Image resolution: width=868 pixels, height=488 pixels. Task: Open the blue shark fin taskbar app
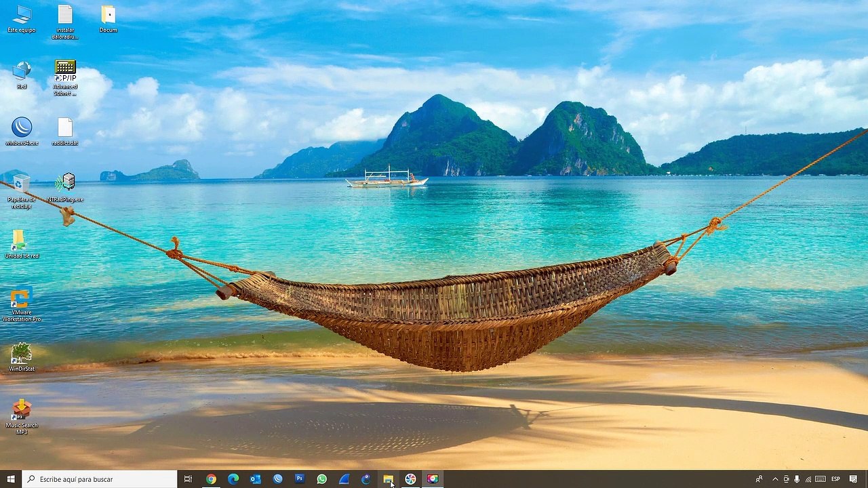tap(344, 479)
